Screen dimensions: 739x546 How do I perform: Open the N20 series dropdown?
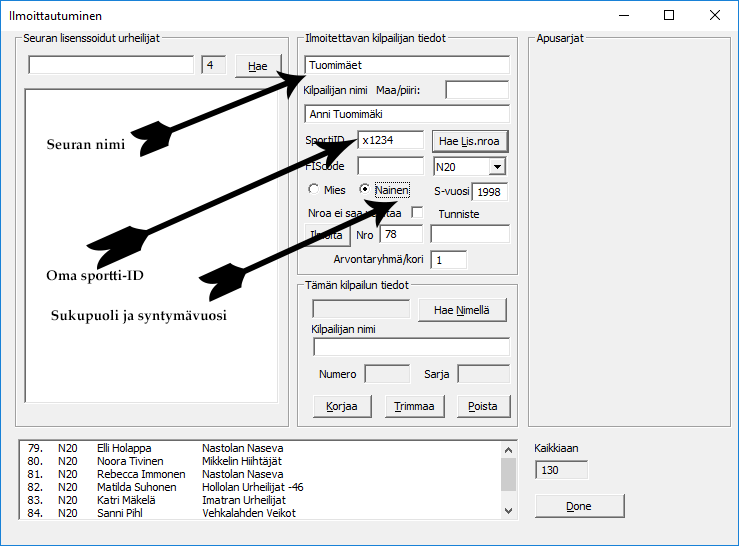pos(497,167)
